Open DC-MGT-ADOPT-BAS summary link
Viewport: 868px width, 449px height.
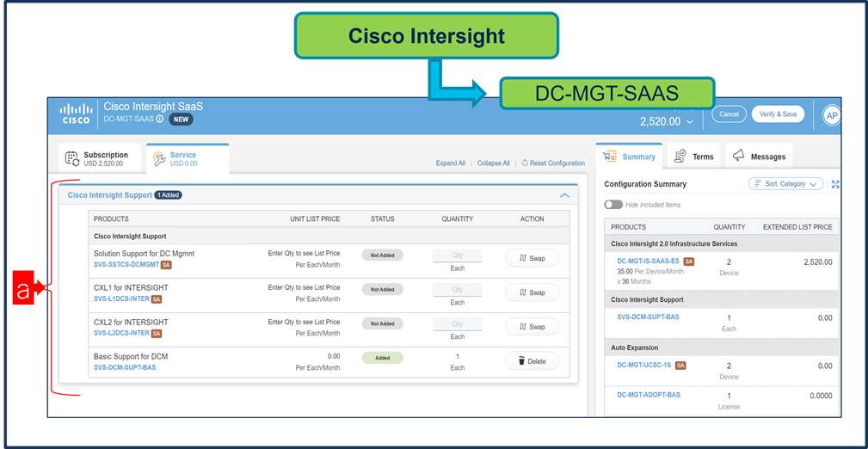(x=649, y=395)
